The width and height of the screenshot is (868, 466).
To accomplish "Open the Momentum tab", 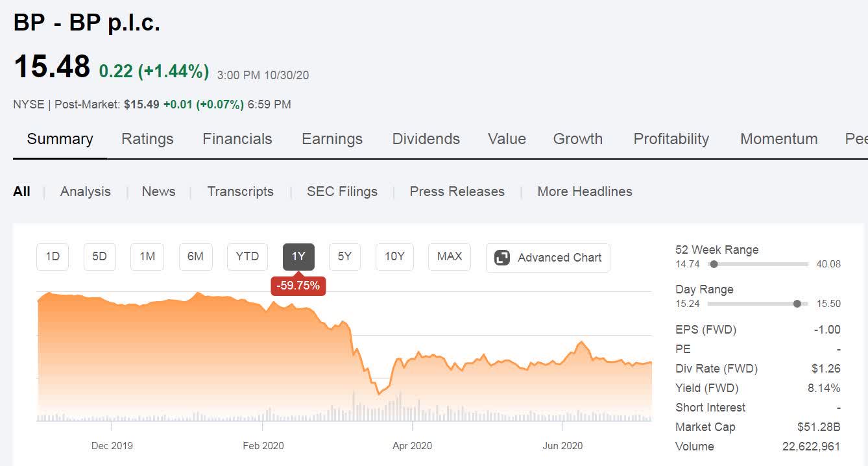I will point(778,138).
